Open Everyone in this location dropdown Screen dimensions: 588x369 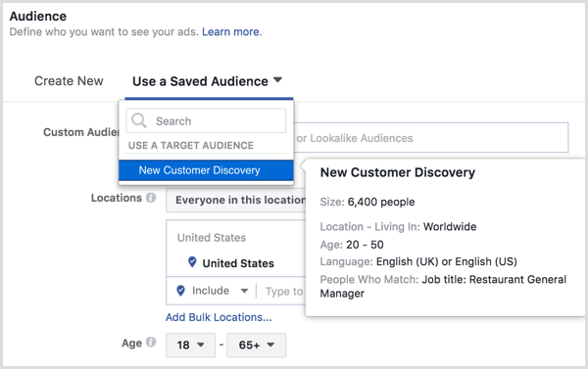pos(236,200)
